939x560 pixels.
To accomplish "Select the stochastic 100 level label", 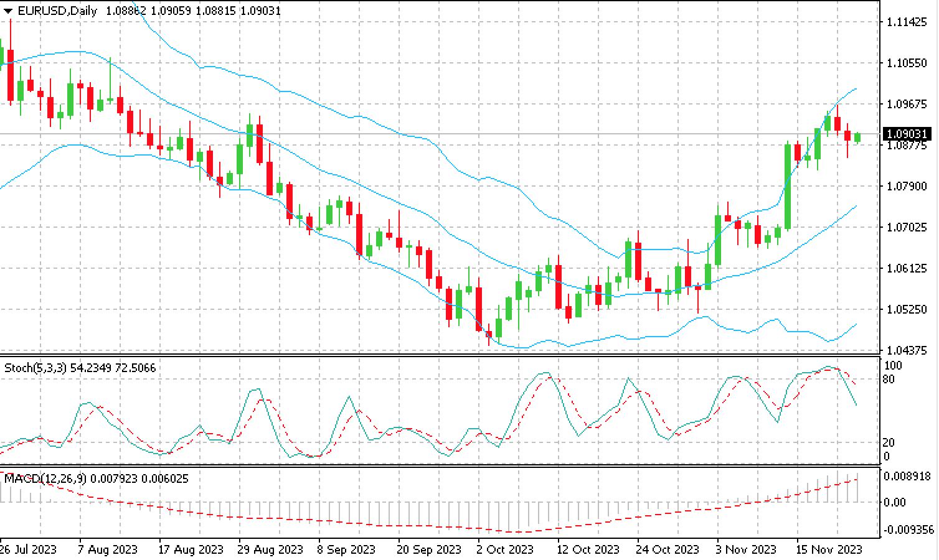I will (893, 365).
